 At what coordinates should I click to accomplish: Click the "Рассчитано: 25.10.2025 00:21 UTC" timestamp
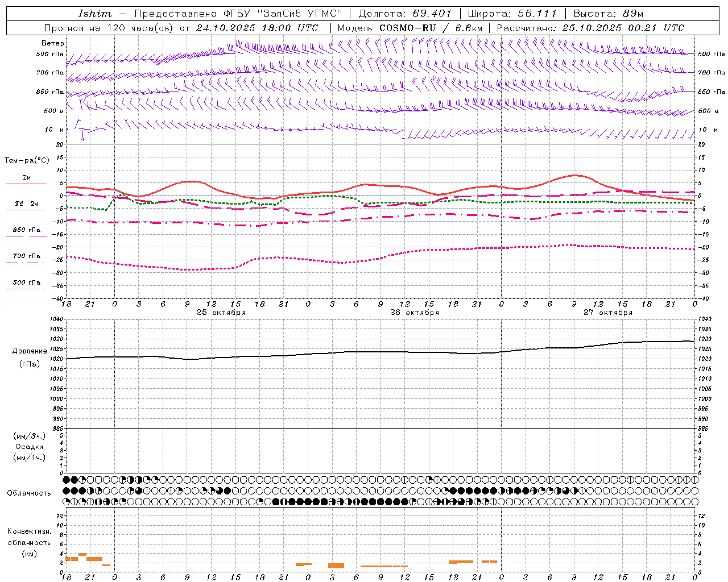[590, 28]
